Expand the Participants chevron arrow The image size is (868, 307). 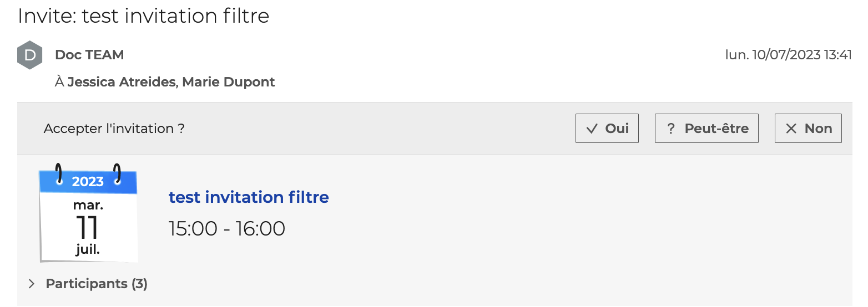pyautogui.click(x=32, y=284)
